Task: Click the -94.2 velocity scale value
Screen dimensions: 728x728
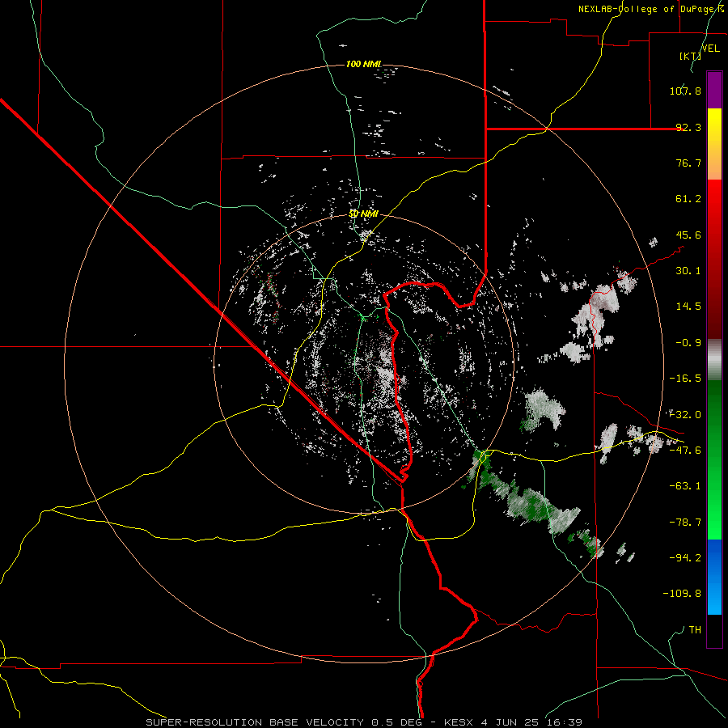Action: click(x=685, y=558)
